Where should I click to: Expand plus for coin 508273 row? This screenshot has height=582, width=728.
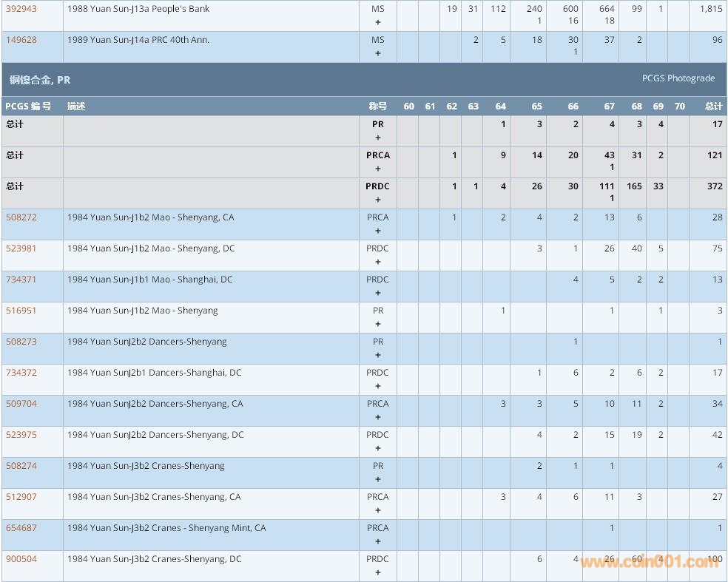pos(378,355)
